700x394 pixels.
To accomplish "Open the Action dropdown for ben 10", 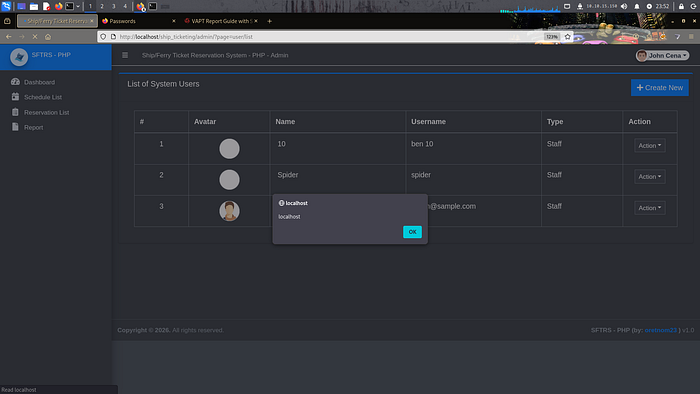I will pos(650,145).
